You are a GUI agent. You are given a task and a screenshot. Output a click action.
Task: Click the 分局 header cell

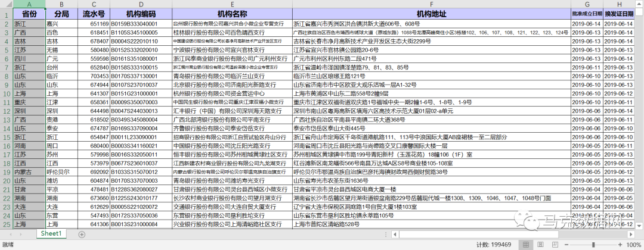coord(61,14)
